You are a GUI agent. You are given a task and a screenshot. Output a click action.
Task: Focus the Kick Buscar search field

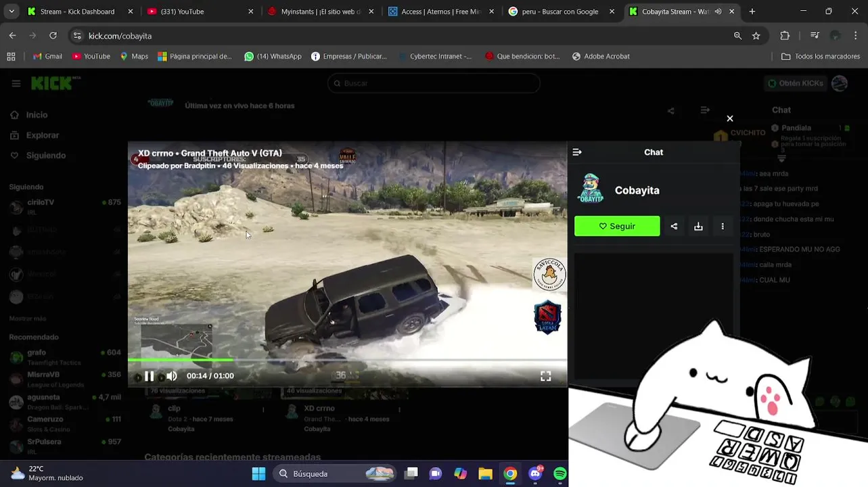pyautogui.click(x=434, y=83)
